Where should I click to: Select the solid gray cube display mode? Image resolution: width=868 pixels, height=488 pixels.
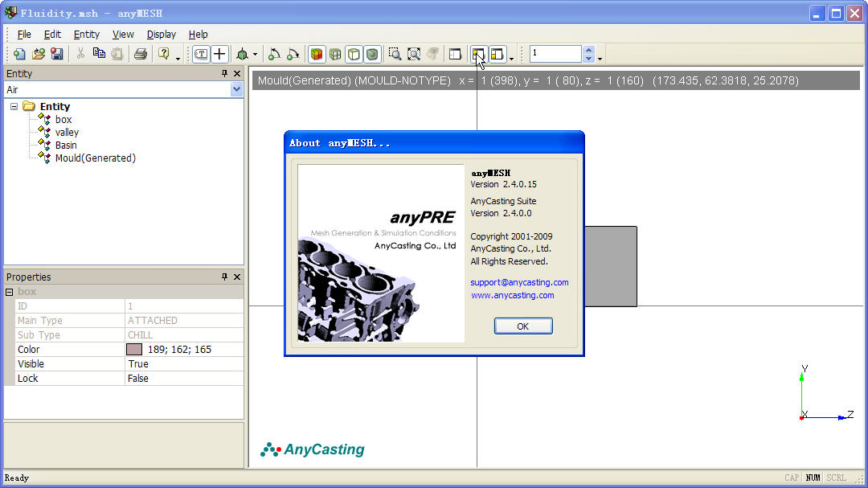point(372,54)
